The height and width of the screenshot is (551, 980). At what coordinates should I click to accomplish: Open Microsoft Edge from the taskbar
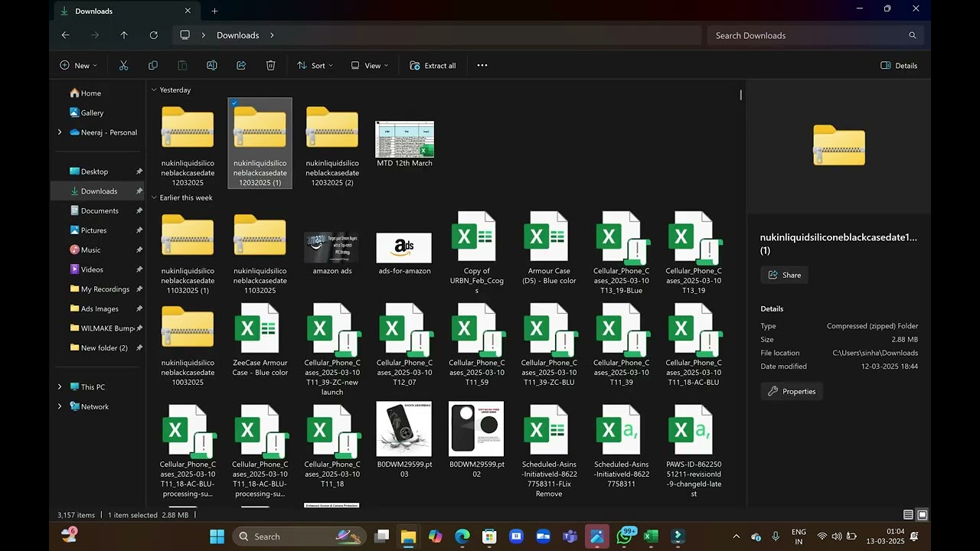462,536
